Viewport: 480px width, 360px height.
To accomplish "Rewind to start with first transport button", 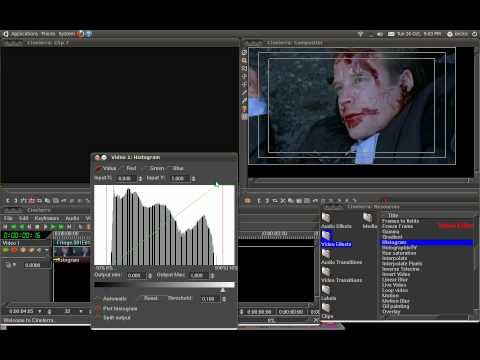I will coord(6,227).
